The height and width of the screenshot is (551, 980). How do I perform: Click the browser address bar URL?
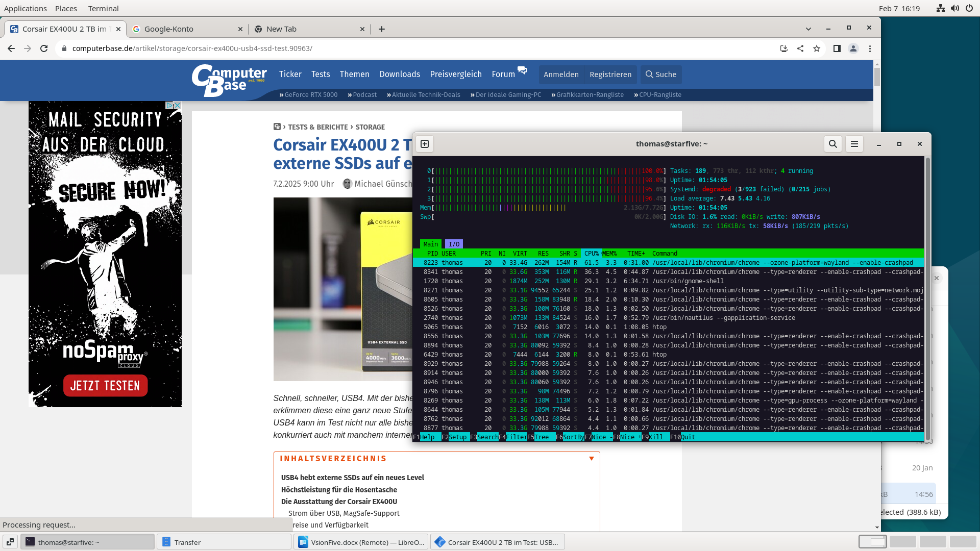(x=192, y=48)
